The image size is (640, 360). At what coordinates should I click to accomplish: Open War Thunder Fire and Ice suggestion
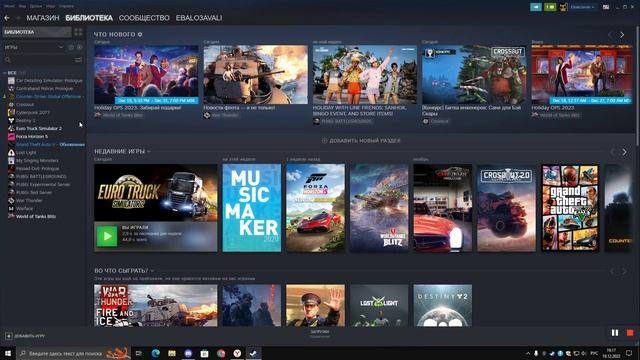coord(156,305)
